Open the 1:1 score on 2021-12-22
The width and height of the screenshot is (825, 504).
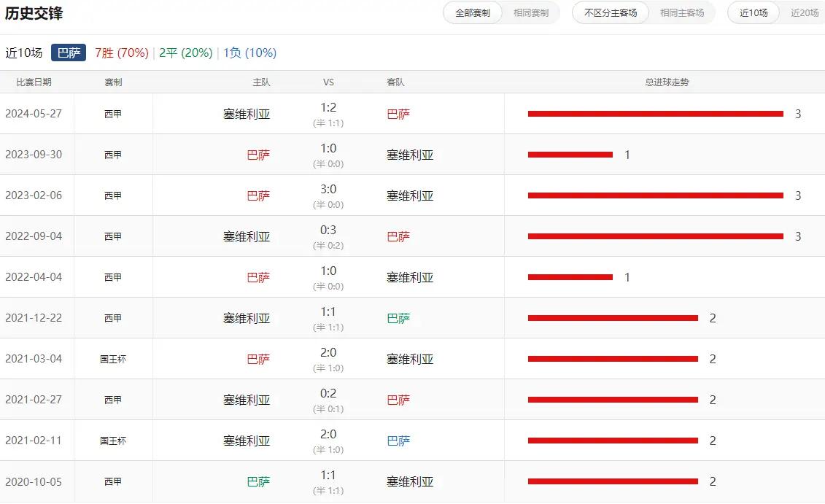click(328, 312)
